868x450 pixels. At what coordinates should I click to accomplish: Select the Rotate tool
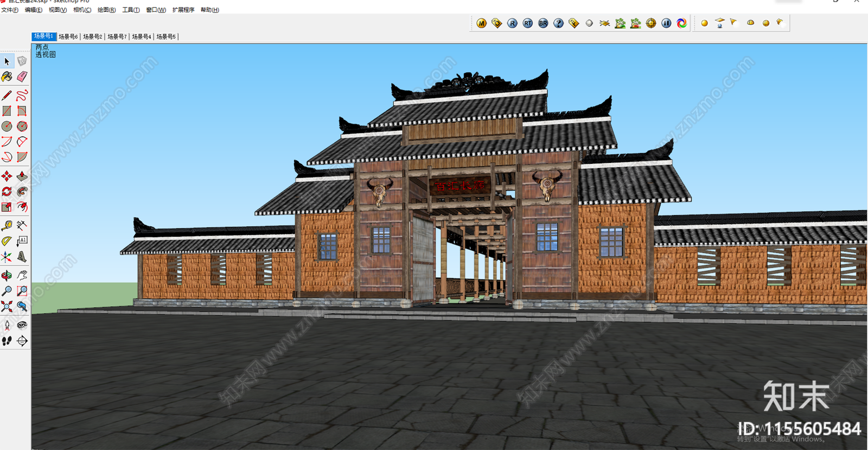pyautogui.click(x=7, y=191)
